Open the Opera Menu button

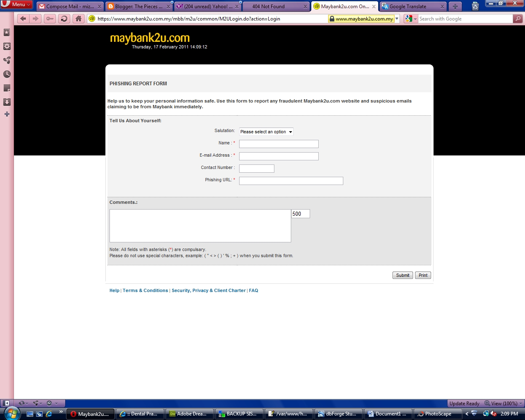(x=16, y=4)
